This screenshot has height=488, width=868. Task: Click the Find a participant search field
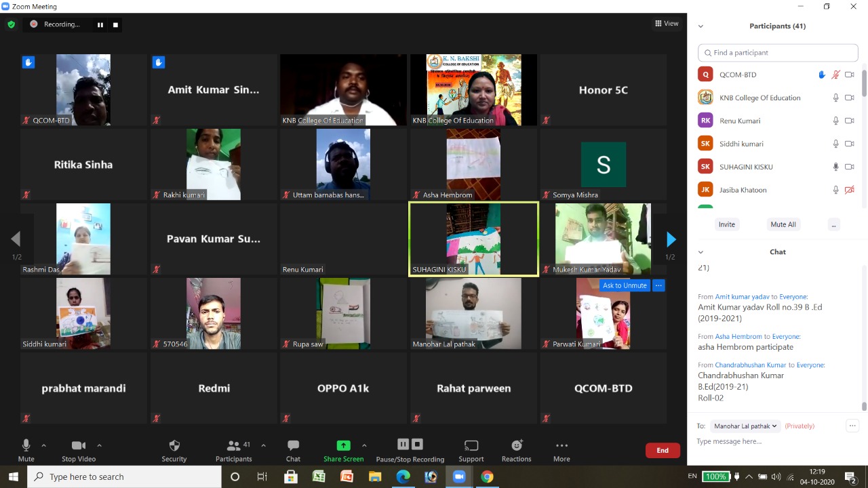pos(778,53)
